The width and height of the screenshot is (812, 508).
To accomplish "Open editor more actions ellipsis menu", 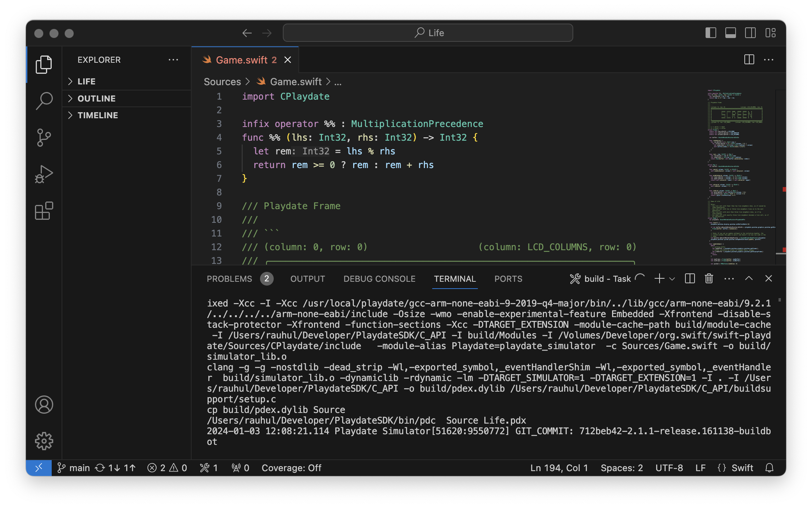I will tap(769, 60).
